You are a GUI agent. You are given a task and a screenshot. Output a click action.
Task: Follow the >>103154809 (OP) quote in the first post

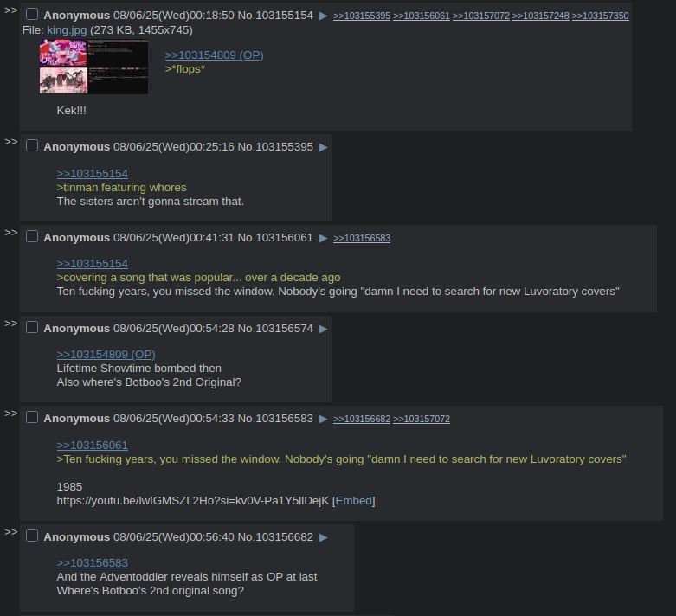215,55
